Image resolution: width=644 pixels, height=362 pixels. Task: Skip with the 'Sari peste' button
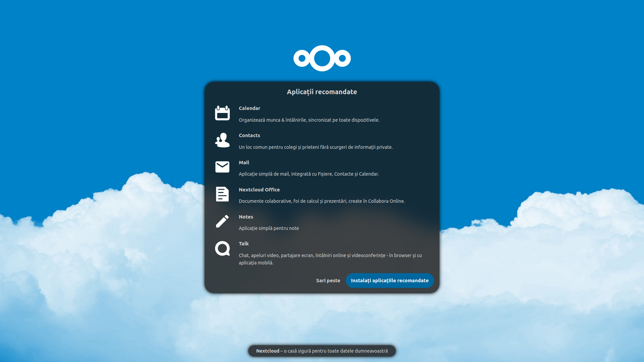[x=328, y=281]
